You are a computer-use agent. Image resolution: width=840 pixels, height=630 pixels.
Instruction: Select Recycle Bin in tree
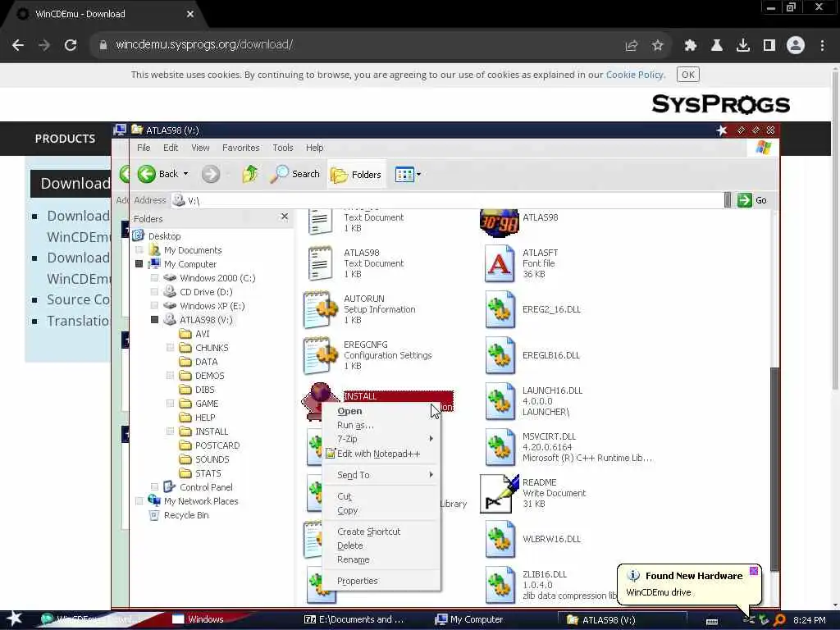[x=186, y=515]
